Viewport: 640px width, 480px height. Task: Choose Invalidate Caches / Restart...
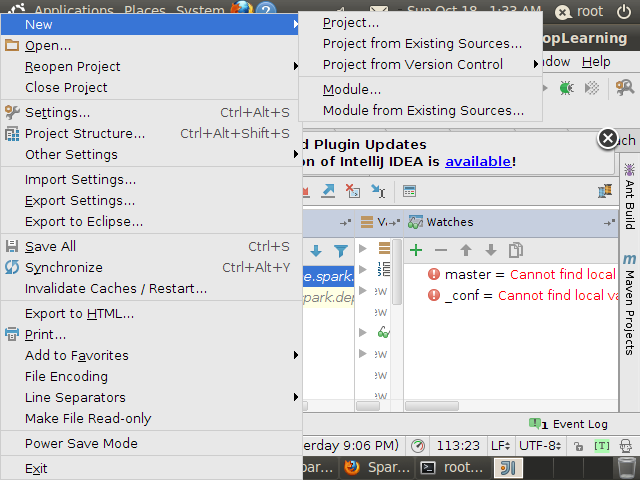coord(151,288)
